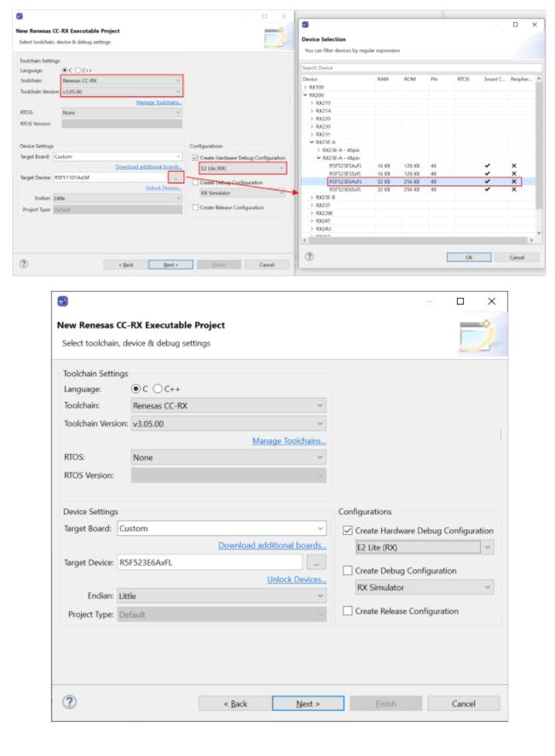Click Back button in large wizard
Screen dimensions: 555x756
(x=235, y=703)
